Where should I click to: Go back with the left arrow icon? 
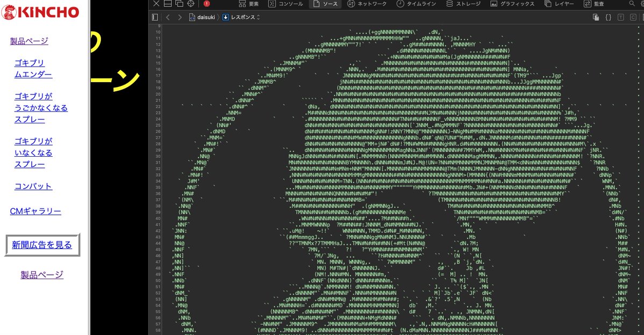167,17
